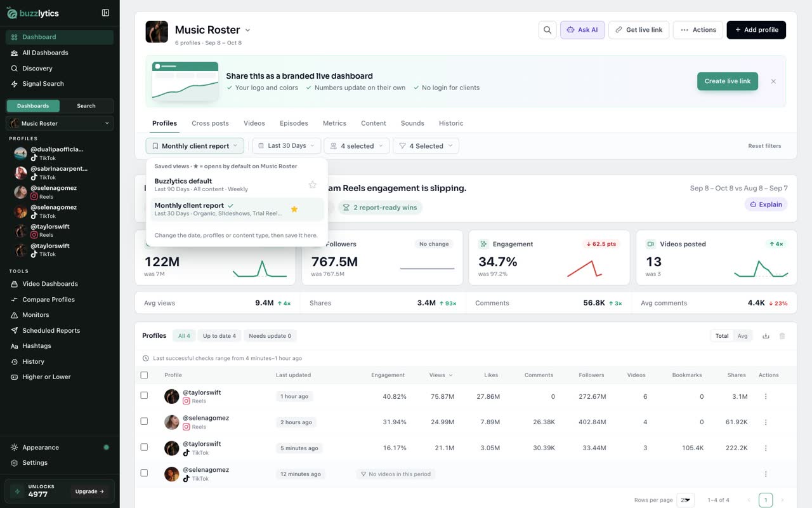
Task: Switch to the Cross posts tab
Action: 210,123
